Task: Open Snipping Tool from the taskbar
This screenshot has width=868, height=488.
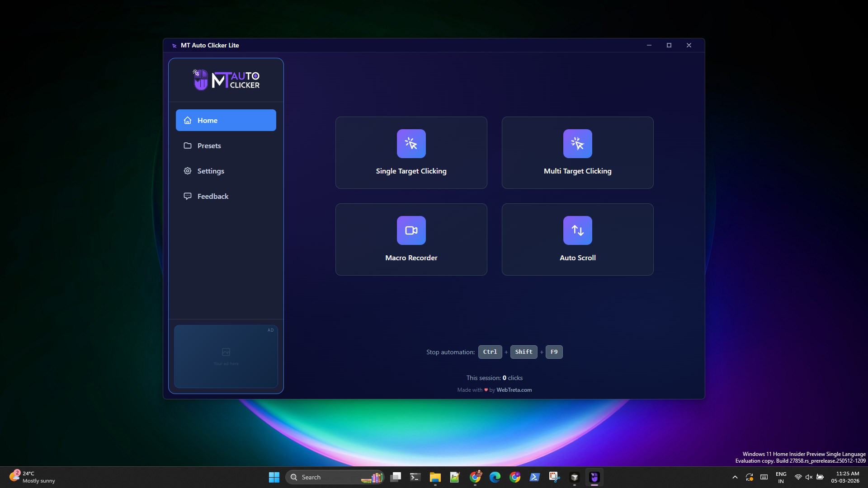Action: coord(555,477)
